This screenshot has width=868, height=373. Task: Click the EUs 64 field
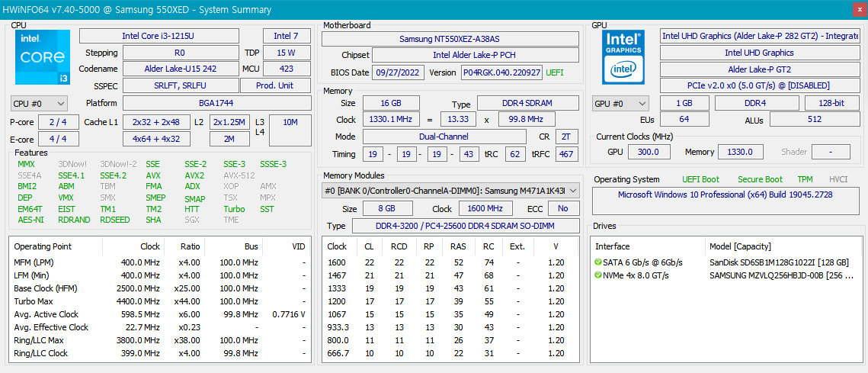pos(684,119)
